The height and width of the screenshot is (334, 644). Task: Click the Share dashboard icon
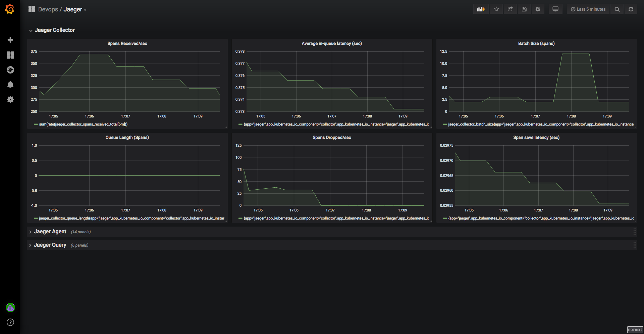[510, 9]
